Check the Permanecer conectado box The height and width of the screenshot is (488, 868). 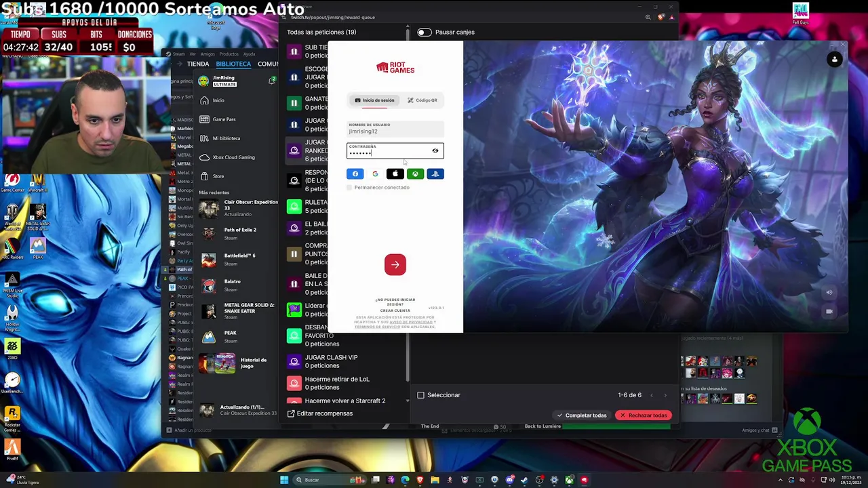click(350, 188)
